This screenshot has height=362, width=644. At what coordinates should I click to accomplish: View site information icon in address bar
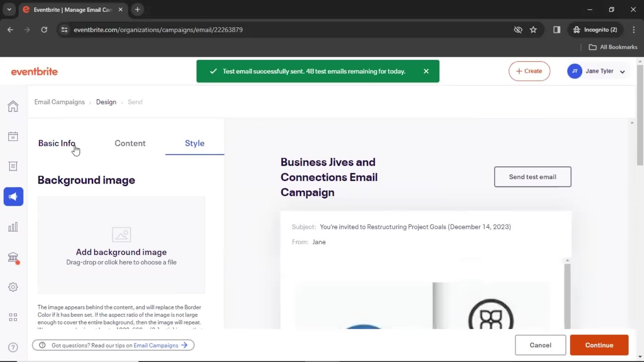(x=64, y=29)
